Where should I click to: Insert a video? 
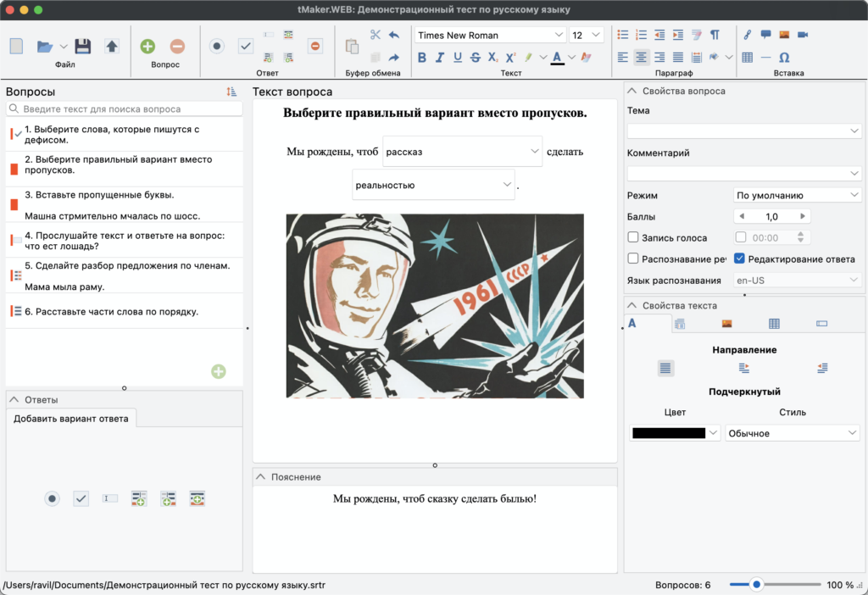click(x=803, y=34)
